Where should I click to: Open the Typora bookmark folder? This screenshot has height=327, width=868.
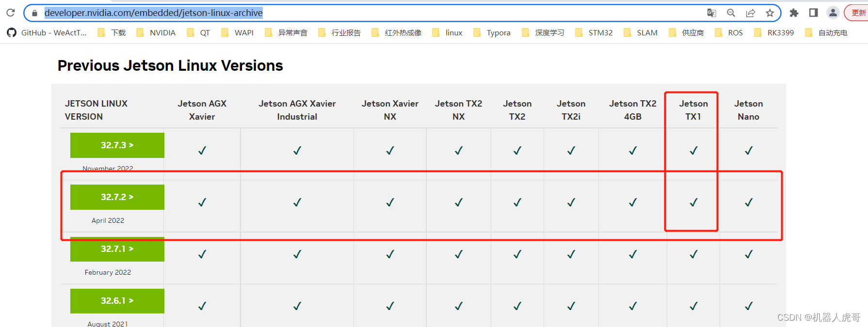pos(492,32)
